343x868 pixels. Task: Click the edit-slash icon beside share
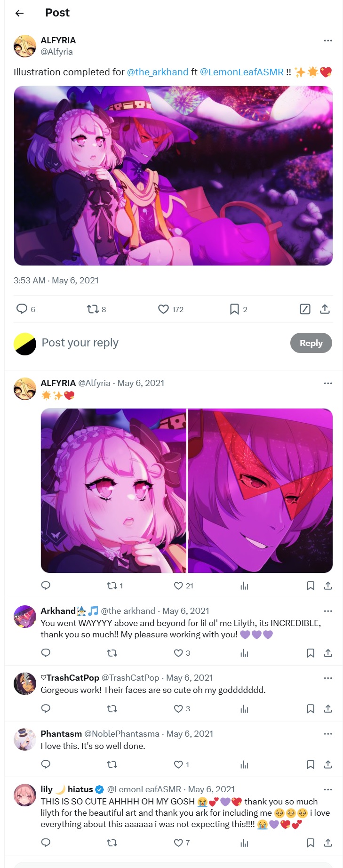pos(305,309)
